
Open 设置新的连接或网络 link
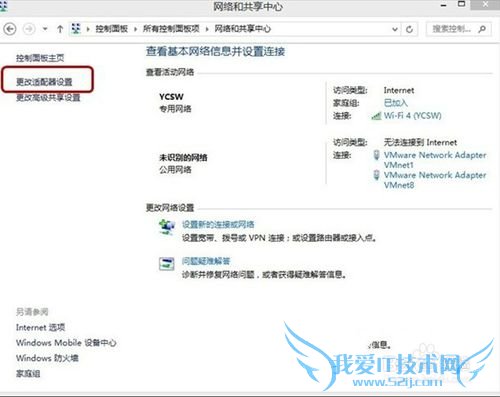click(218, 224)
